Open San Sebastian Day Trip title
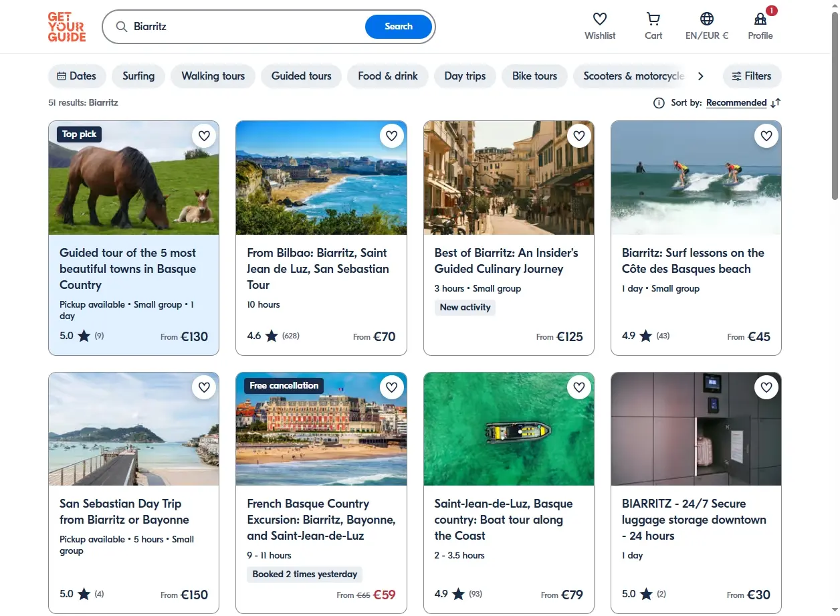 [x=124, y=512]
